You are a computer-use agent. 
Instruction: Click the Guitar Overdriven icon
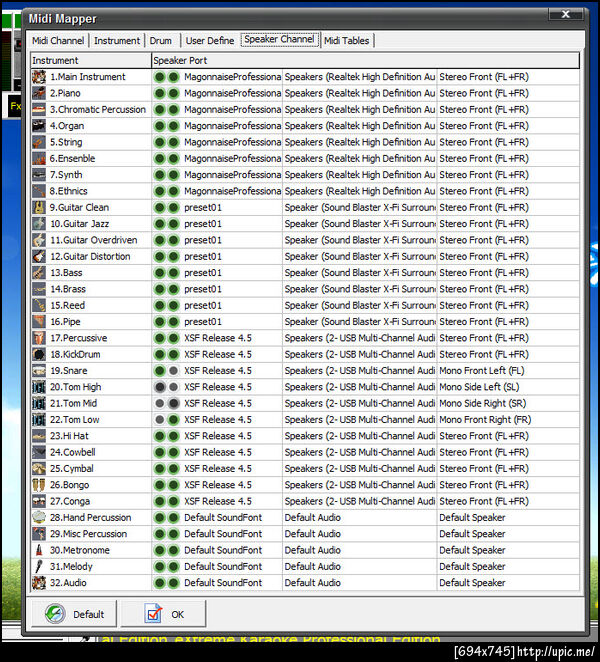(39, 240)
